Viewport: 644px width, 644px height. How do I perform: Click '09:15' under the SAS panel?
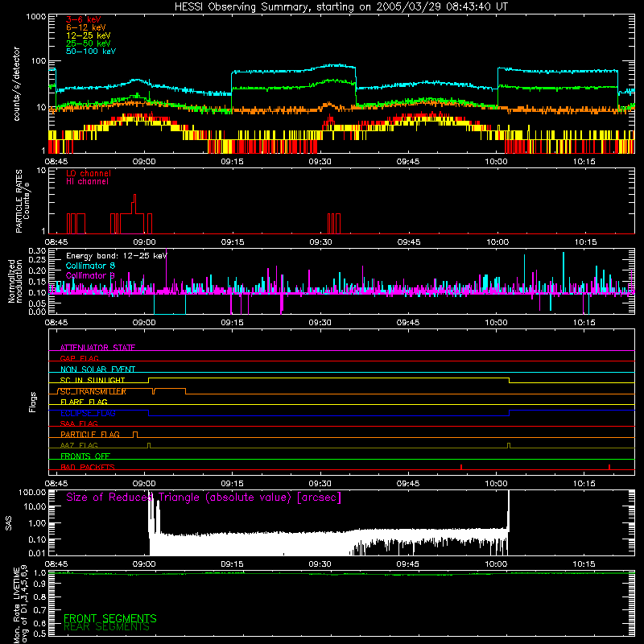(232, 564)
